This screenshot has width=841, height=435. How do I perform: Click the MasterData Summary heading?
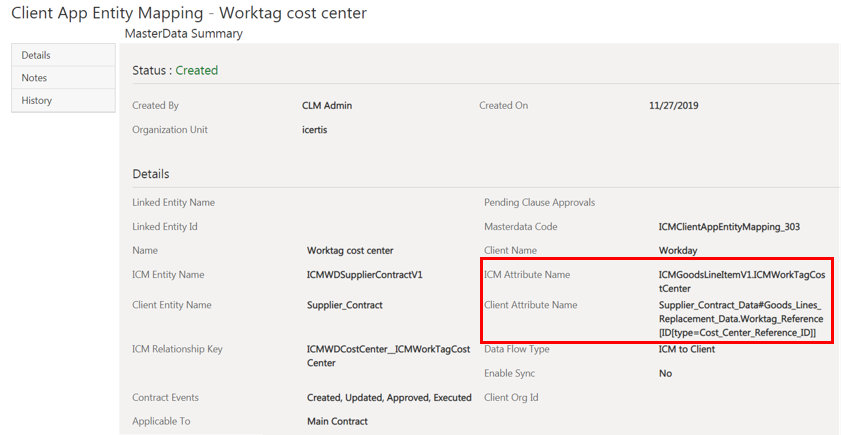[x=183, y=34]
